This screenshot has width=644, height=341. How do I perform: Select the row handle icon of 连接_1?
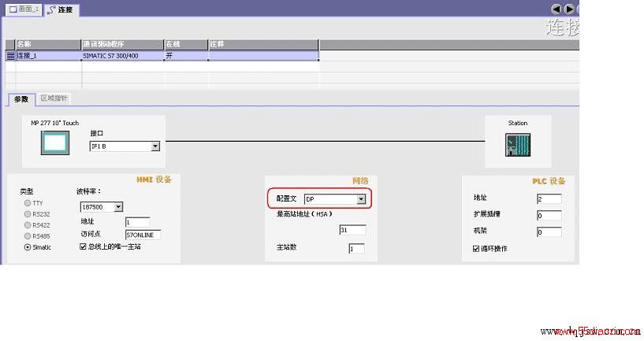tap(11, 56)
